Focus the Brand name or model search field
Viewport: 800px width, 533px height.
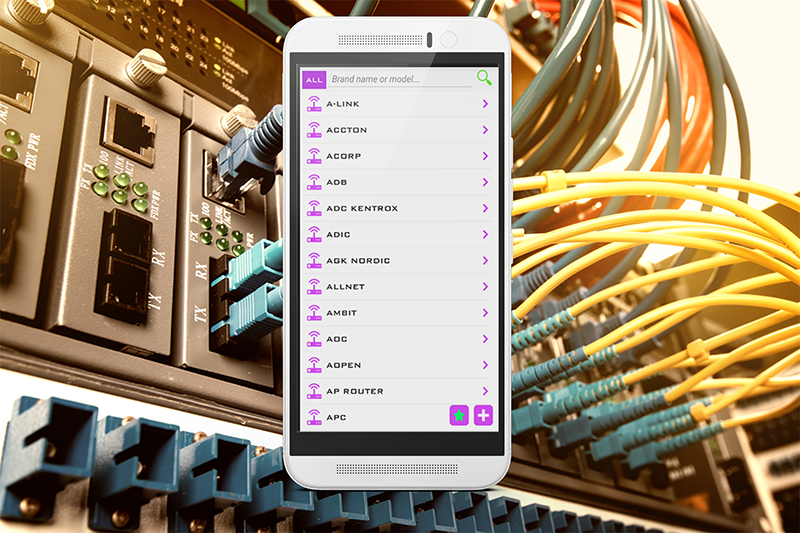click(x=400, y=79)
